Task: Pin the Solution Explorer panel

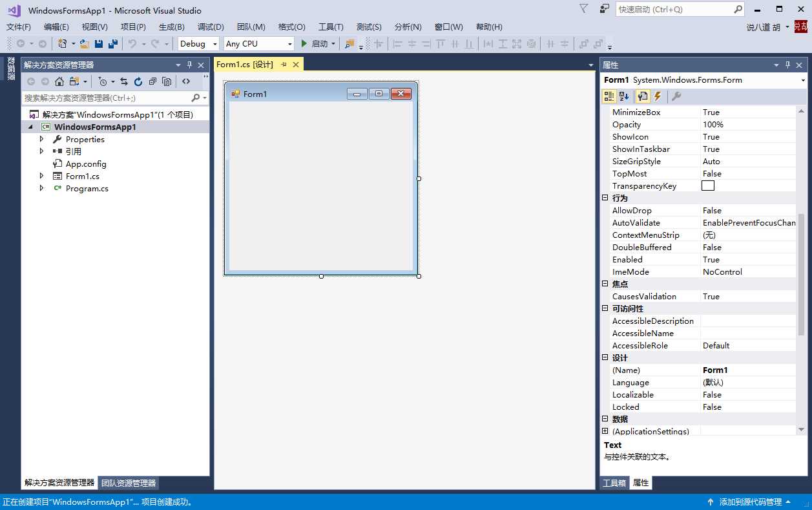Action: pyautogui.click(x=190, y=65)
